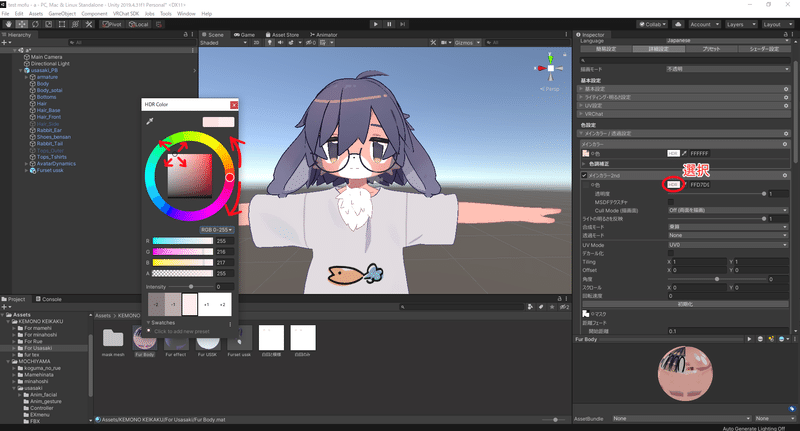The image size is (800, 431).
Task: Expand armature in the Hierarchy
Action: tap(26, 77)
